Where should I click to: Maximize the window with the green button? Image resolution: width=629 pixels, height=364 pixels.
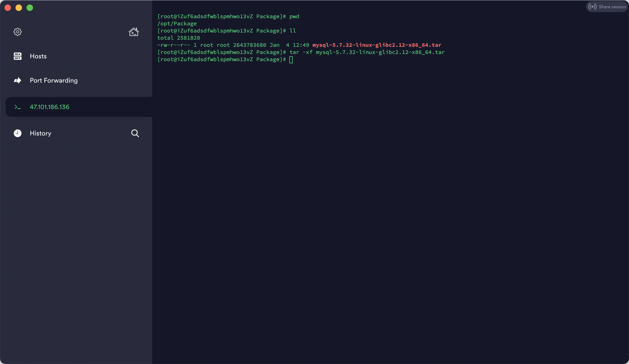coord(30,8)
